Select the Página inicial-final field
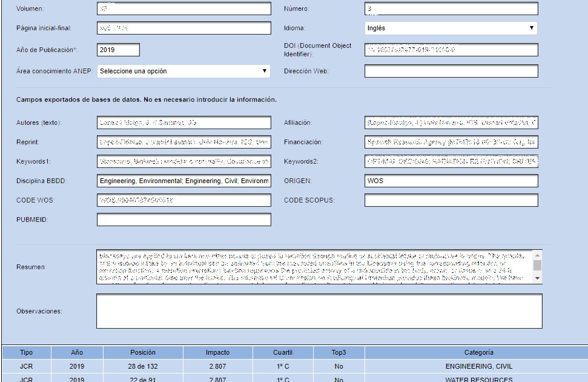 (x=183, y=28)
